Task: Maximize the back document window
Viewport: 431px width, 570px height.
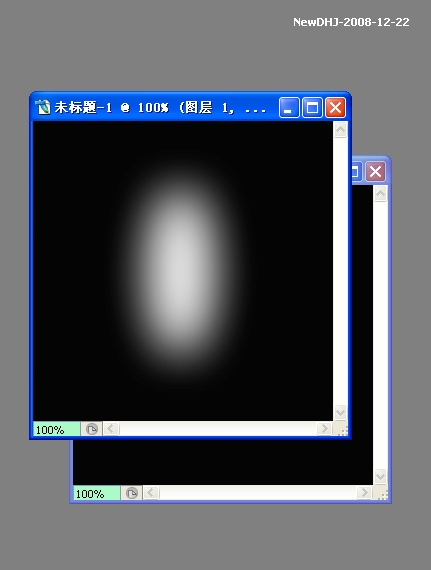Action: click(x=357, y=172)
